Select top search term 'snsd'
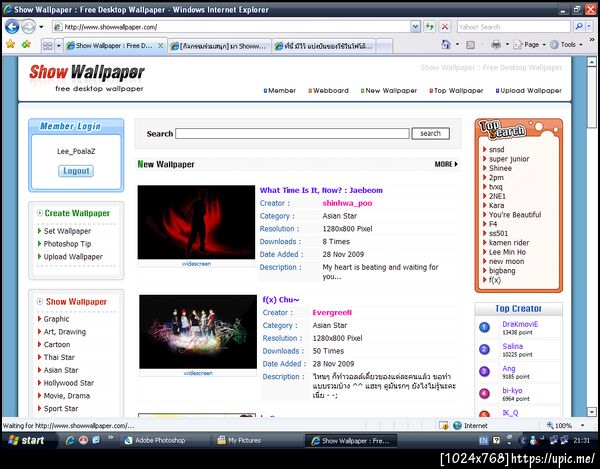This screenshot has height=469, width=600. pos(496,150)
